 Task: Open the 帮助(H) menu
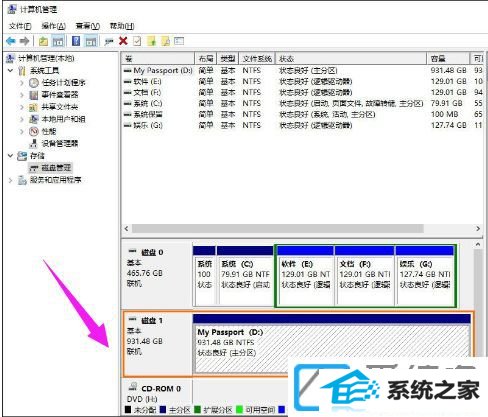122,26
